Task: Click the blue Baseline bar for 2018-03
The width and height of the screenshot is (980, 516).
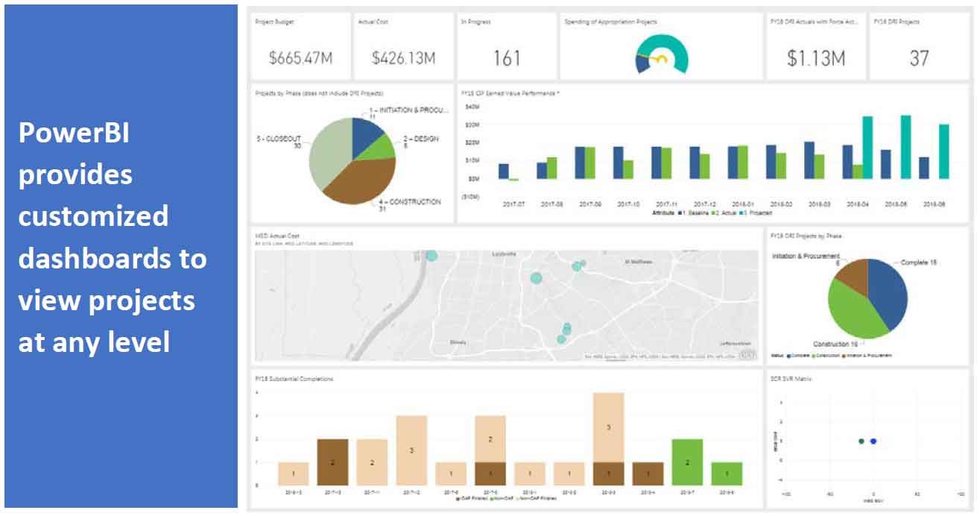Action: pos(809,160)
